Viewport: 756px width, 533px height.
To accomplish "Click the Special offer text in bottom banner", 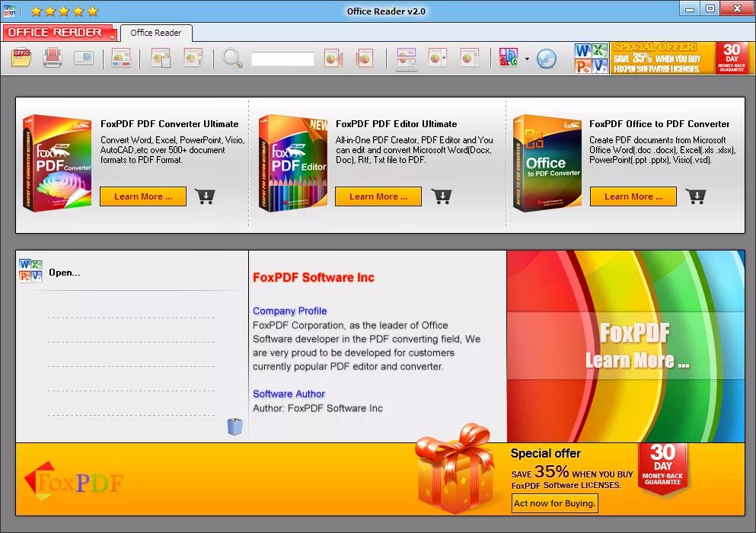I will coord(545,453).
